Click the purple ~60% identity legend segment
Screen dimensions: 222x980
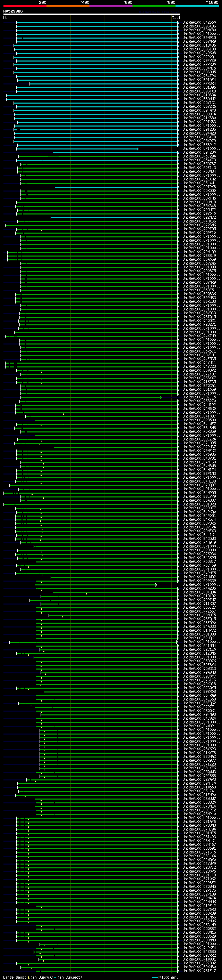pos(111,6)
